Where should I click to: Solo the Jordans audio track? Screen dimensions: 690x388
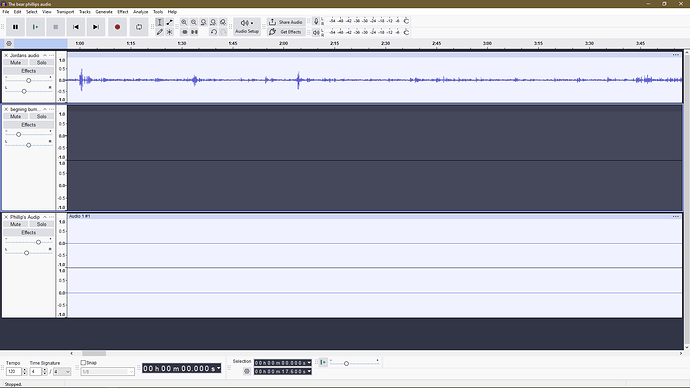point(41,62)
